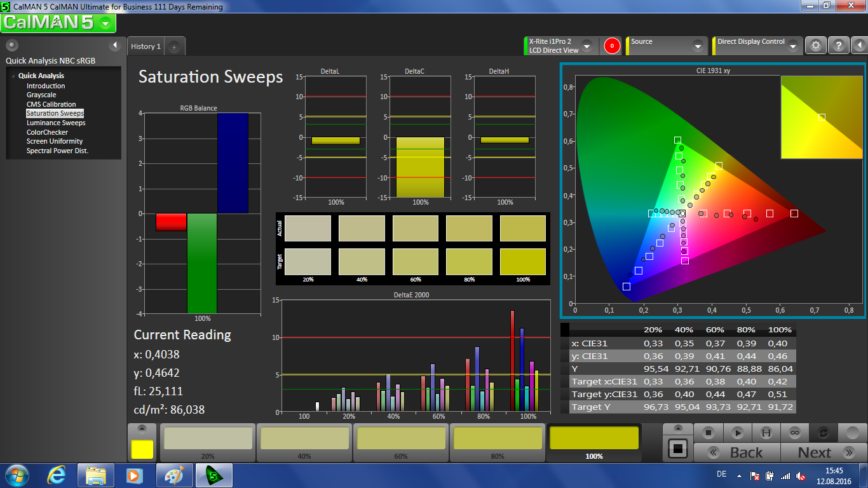Expand the Source dropdown

[x=698, y=46]
